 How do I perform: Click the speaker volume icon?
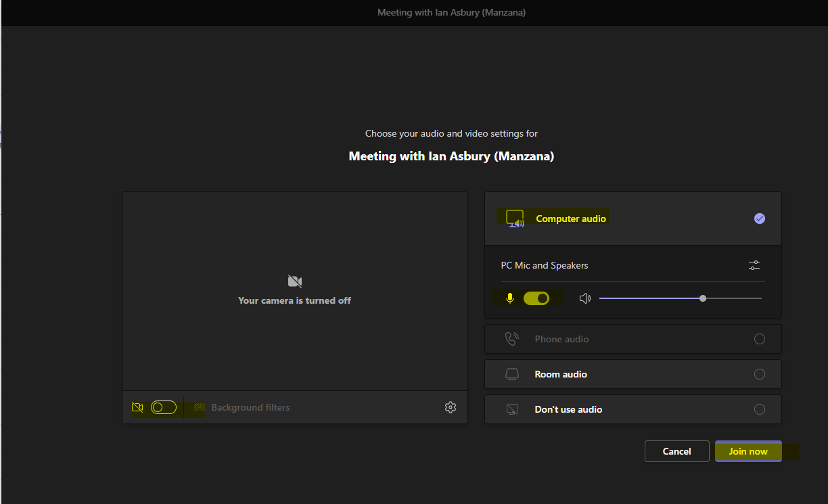[x=585, y=298]
